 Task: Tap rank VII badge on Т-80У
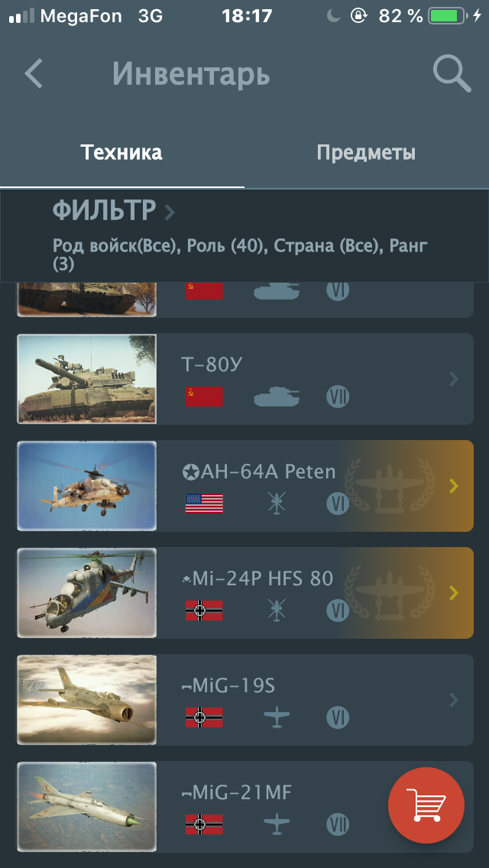tap(338, 397)
